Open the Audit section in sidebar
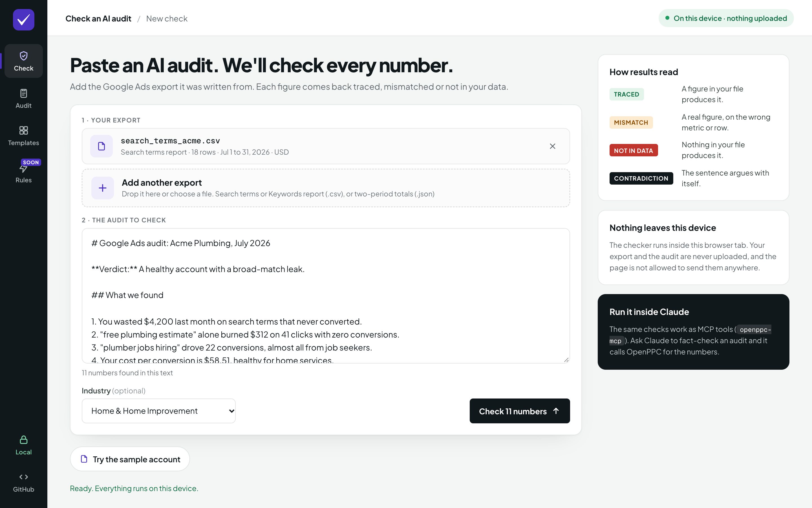Image resolution: width=812 pixels, height=508 pixels. tap(23, 98)
